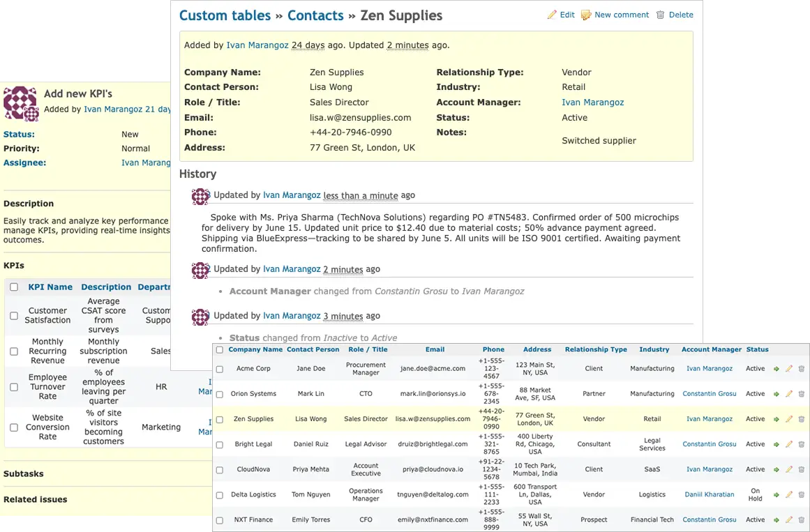Click the avatar beside the first History update

tap(200, 197)
